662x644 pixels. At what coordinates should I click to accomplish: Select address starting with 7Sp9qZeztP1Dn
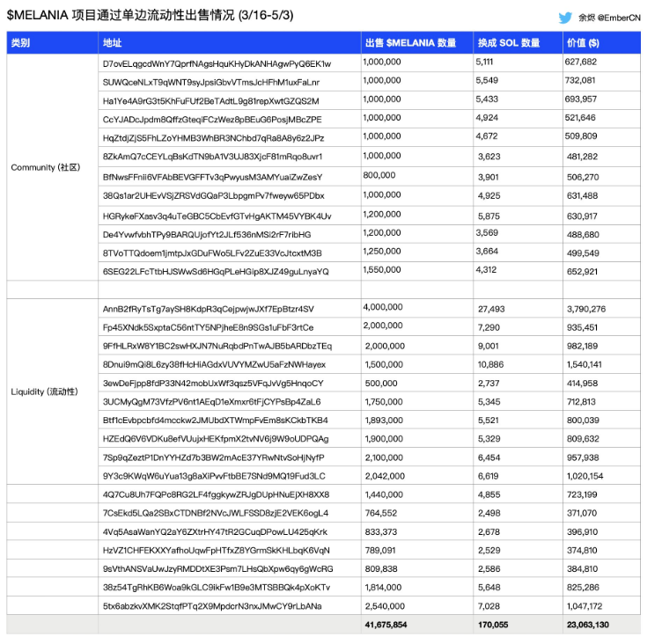[x=213, y=457]
